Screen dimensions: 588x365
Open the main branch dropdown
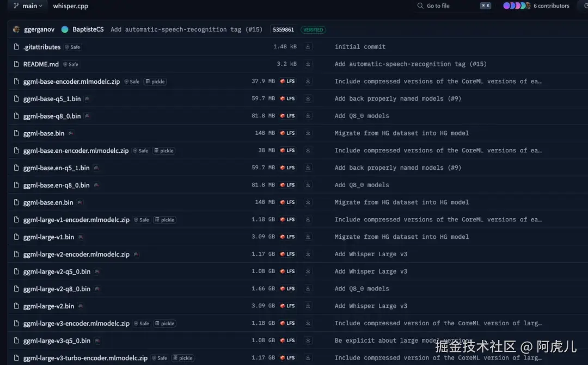[x=28, y=6]
